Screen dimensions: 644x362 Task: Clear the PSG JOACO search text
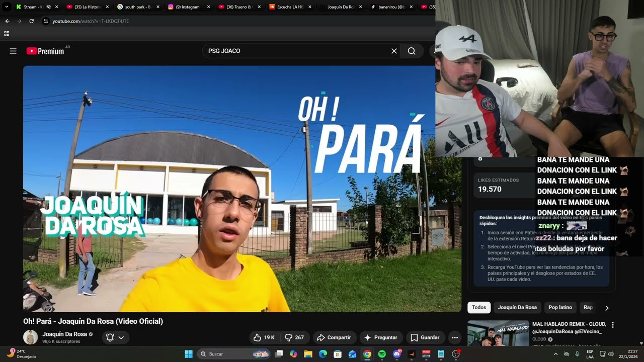click(x=394, y=51)
